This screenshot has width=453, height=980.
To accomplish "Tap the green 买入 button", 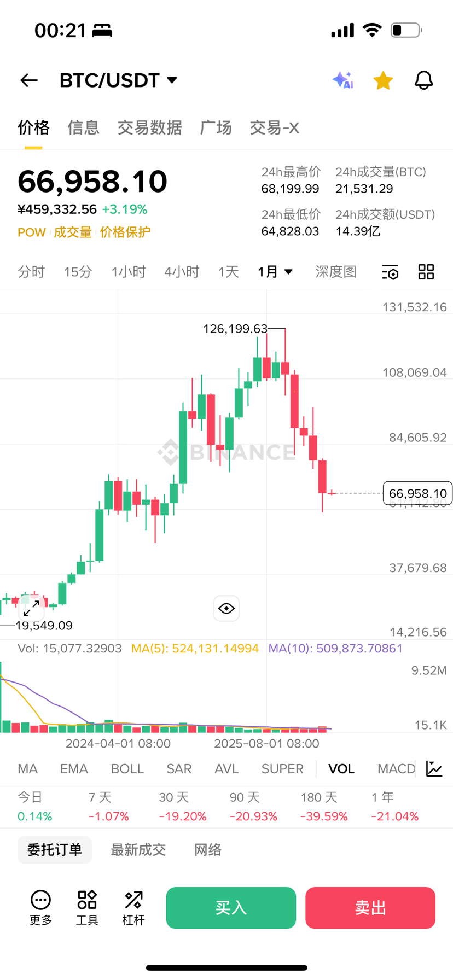I will (x=231, y=908).
